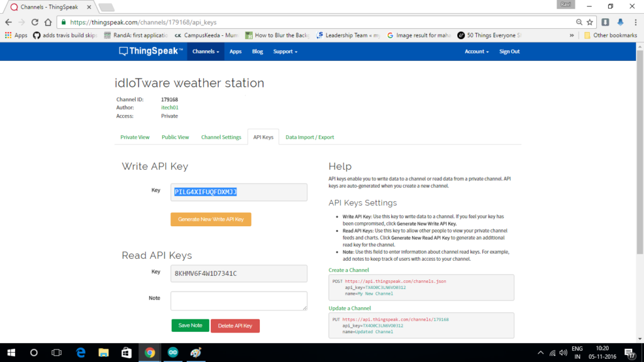This screenshot has width=644, height=362.
Task: Open the Other bookmarks folder
Action: tap(610, 35)
